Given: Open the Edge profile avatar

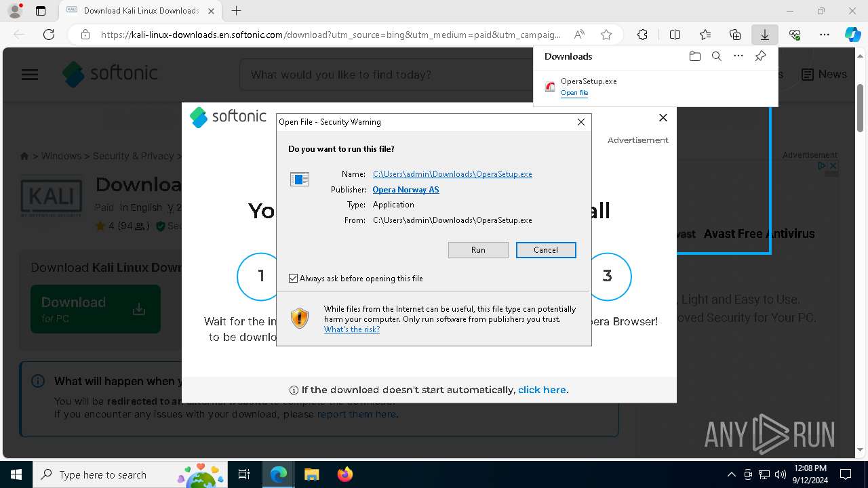Looking at the screenshot, I should (14, 11).
